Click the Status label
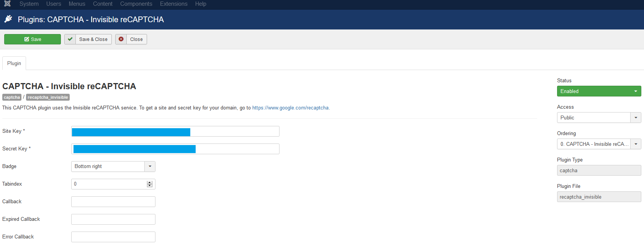The image size is (644, 248). pyautogui.click(x=564, y=80)
